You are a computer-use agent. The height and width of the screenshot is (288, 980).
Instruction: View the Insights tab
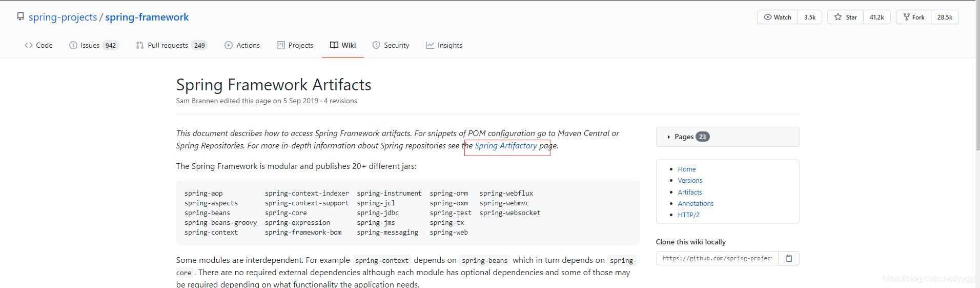(444, 45)
